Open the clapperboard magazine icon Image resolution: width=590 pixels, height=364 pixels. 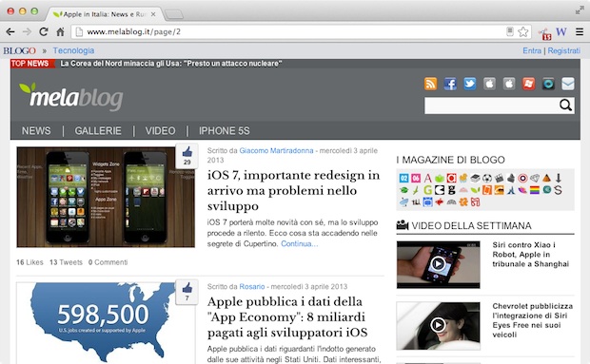tap(499, 178)
